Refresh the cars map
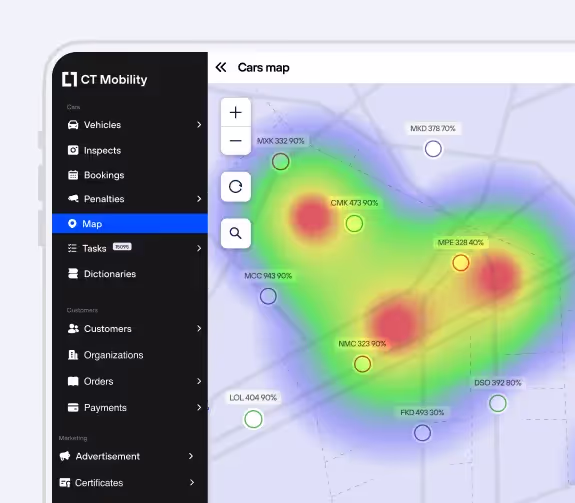Screen dimensions: 575x503 (236, 187)
